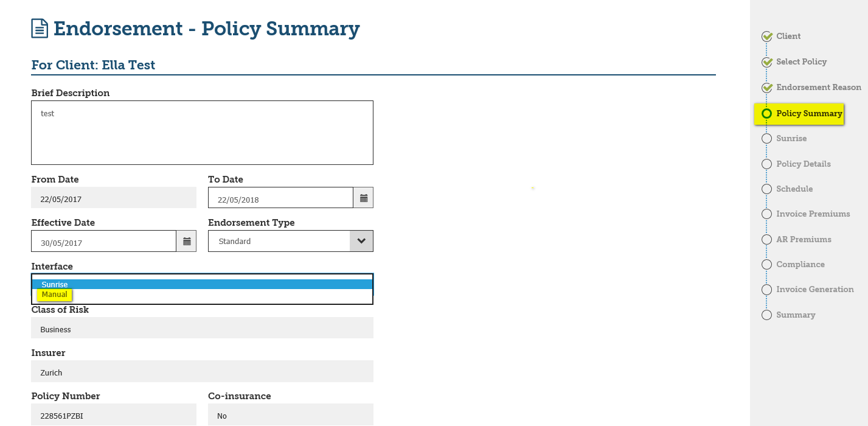Open the Compliance step
The height and width of the screenshot is (426, 868).
(800, 264)
